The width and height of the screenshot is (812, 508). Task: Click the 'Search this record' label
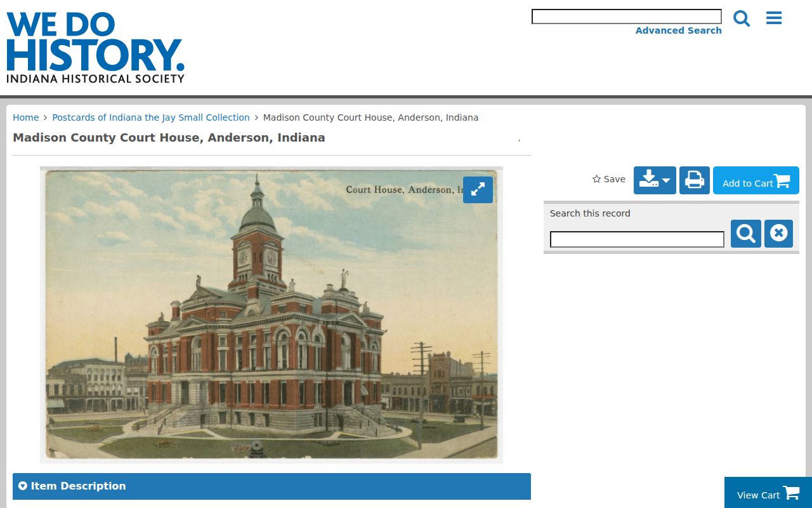[590, 213]
